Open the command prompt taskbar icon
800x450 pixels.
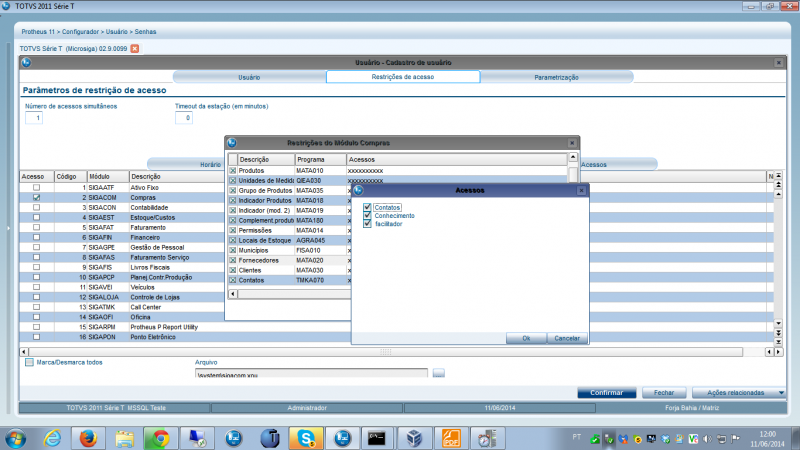coord(377,438)
